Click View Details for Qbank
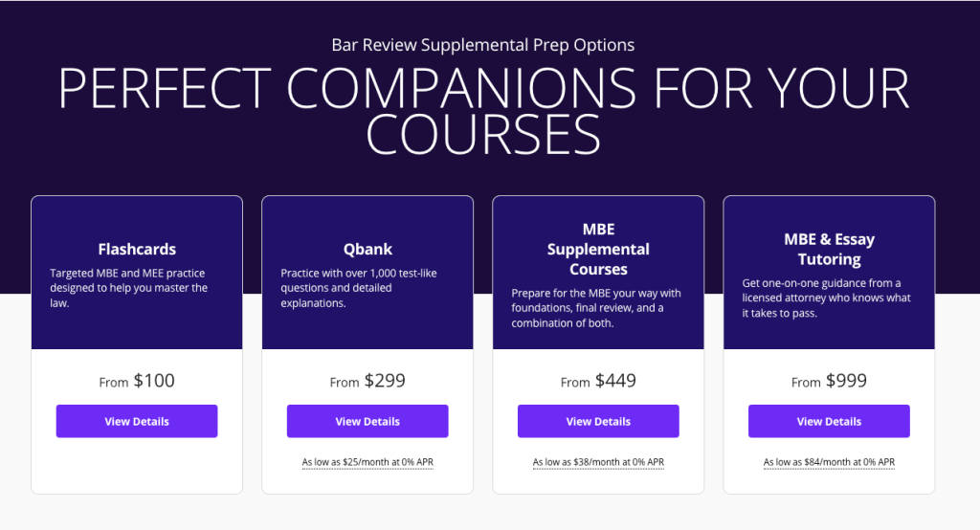The width and height of the screenshot is (980, 530). [x=367, y=421]
